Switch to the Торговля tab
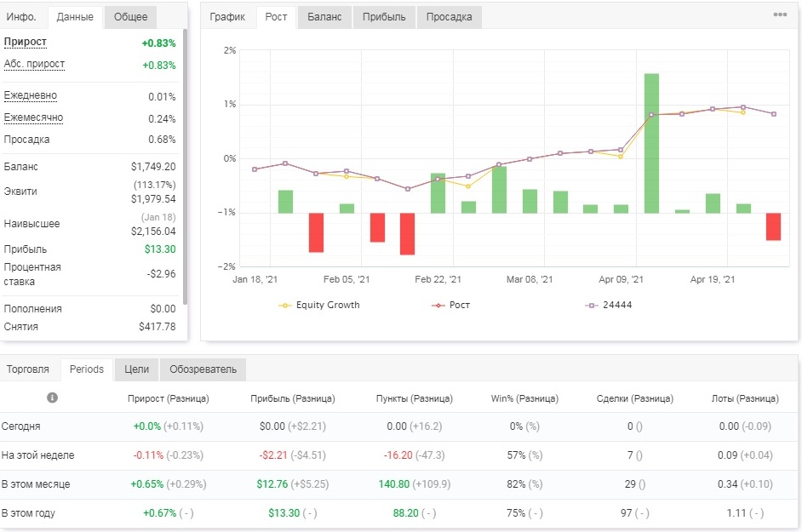 point(28,369)
